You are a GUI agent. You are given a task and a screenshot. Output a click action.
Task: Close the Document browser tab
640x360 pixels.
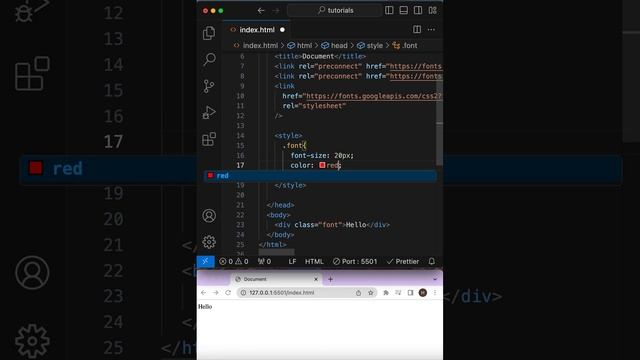(x=316, y=279)
